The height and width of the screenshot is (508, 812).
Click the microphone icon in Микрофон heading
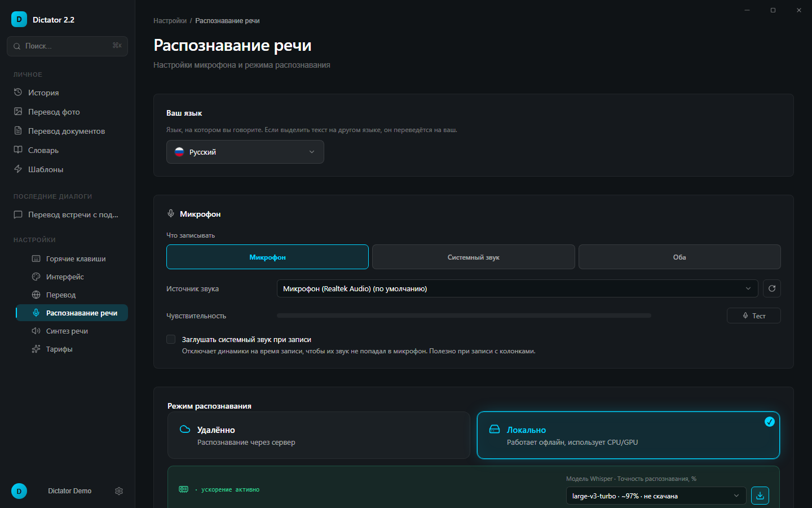coord(171,213)
